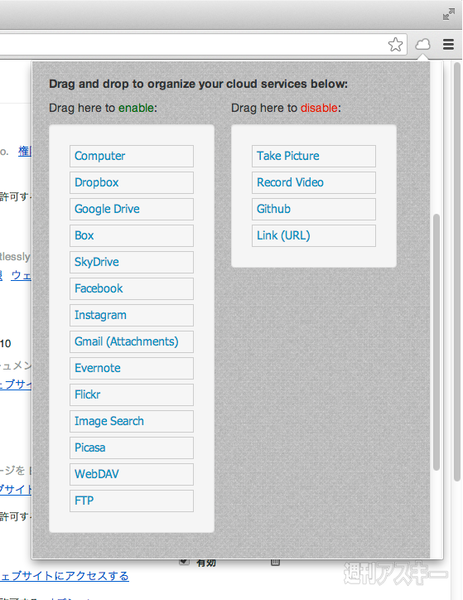Select the Google Drive service item
Viewport: 463px width, 600px height.
tap(132, 209)
